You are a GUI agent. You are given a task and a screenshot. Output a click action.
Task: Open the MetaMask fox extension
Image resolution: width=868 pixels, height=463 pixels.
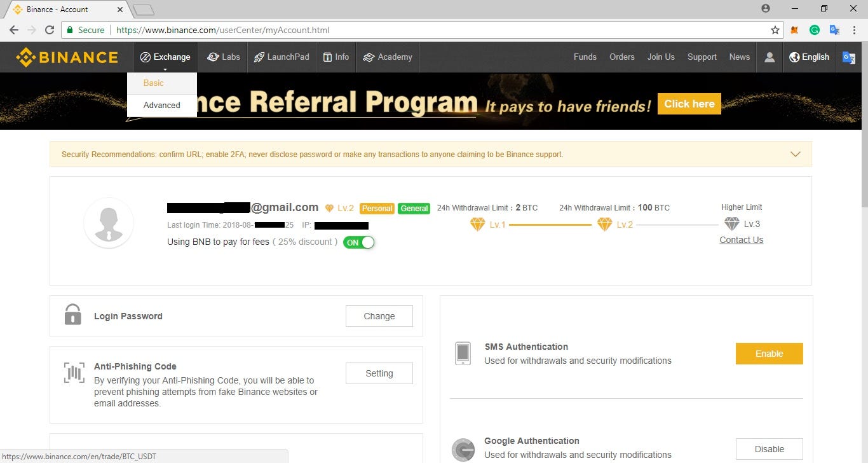point(794,30)
